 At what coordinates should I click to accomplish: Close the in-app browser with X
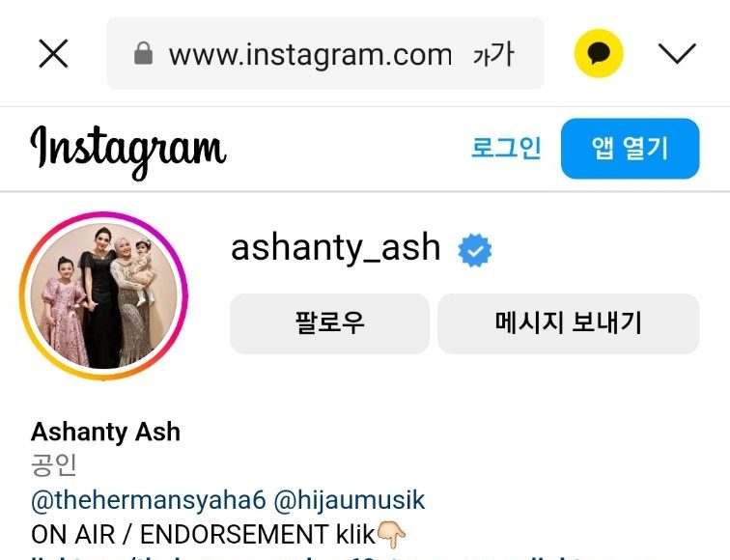(53, 53)
